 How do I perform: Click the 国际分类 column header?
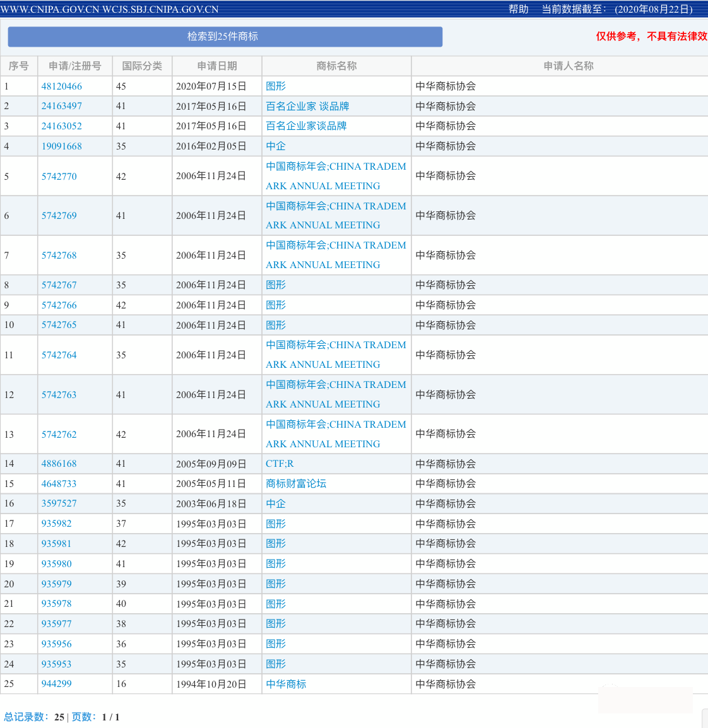142,66
